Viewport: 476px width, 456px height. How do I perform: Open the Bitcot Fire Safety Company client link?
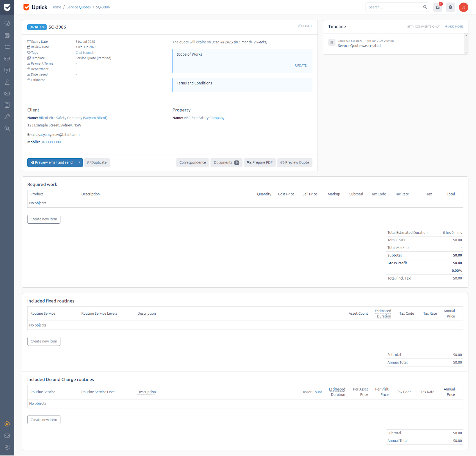[73, 117]
